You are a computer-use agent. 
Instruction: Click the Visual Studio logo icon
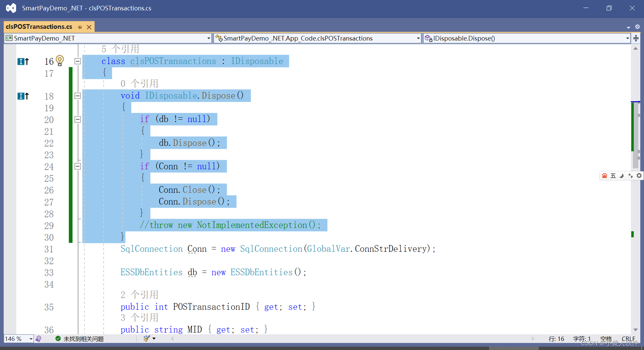click(11, 8)
